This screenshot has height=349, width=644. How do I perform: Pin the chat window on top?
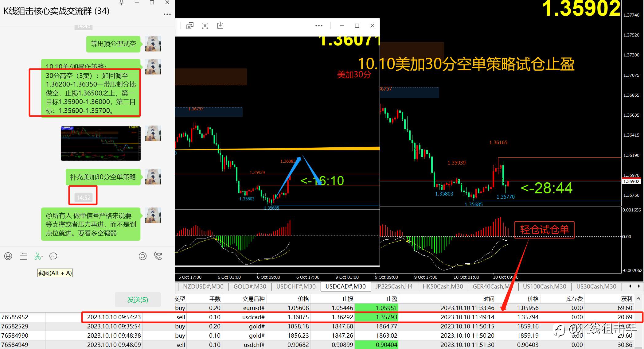pyautogui.click(x=121, y=2)
